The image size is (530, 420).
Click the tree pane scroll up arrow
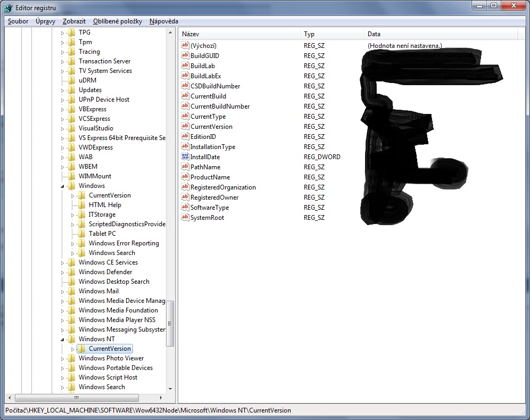point(170,33)
